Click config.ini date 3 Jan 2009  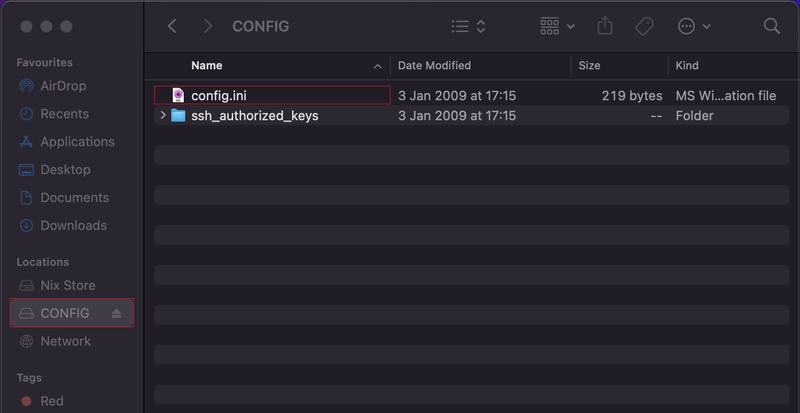click(x=457, y=96)
